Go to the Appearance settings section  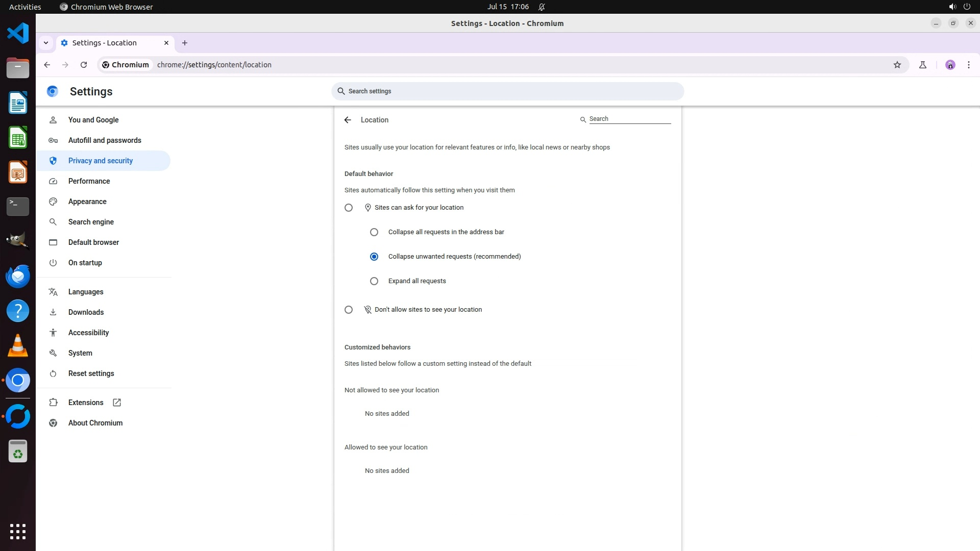tap(87, 202)
